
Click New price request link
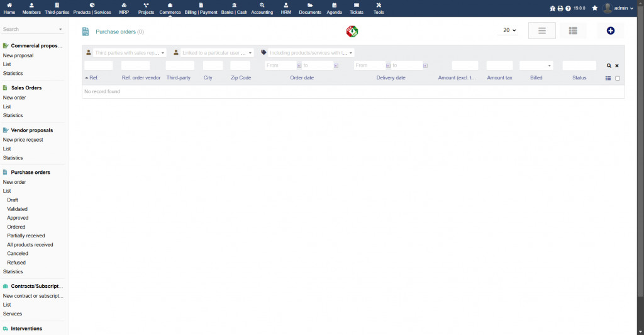click(x=23, y=140)
